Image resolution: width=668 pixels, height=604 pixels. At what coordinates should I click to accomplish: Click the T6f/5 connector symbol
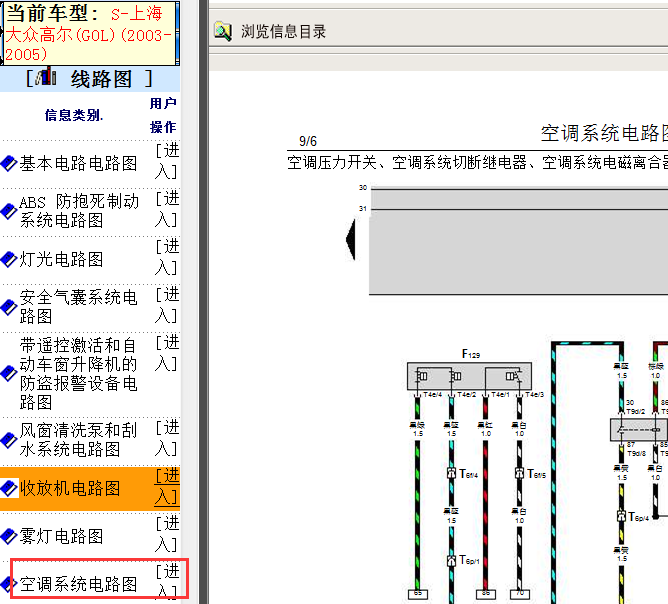[519, 473]
